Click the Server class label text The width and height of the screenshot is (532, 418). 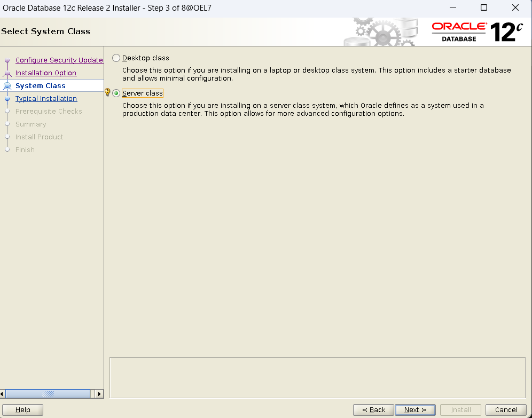pos(143,93)
